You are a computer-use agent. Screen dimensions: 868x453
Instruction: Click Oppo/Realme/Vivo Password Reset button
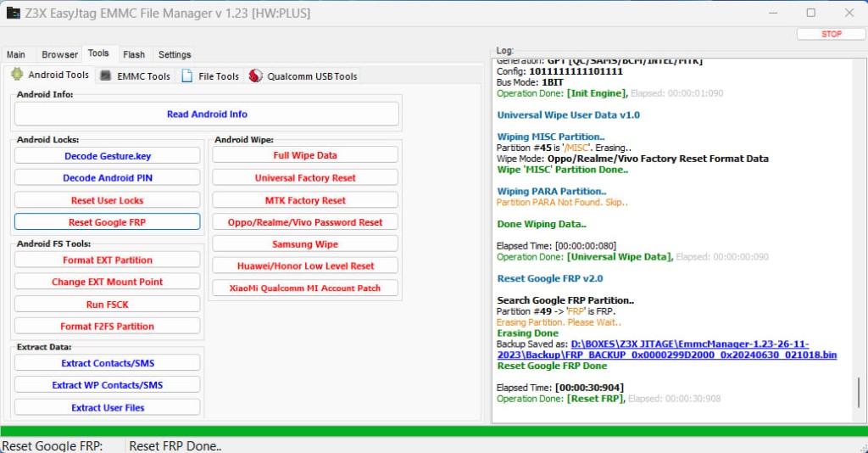click(305, 222)
